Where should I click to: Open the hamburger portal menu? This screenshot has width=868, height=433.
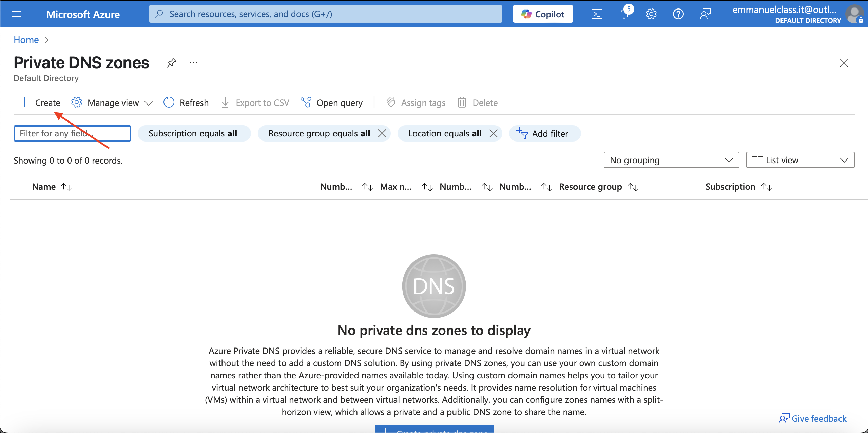pos(16,14)
